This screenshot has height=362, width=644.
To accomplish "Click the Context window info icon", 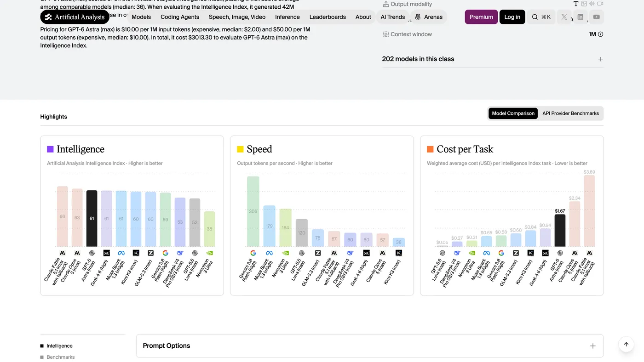I will [600, 34].
